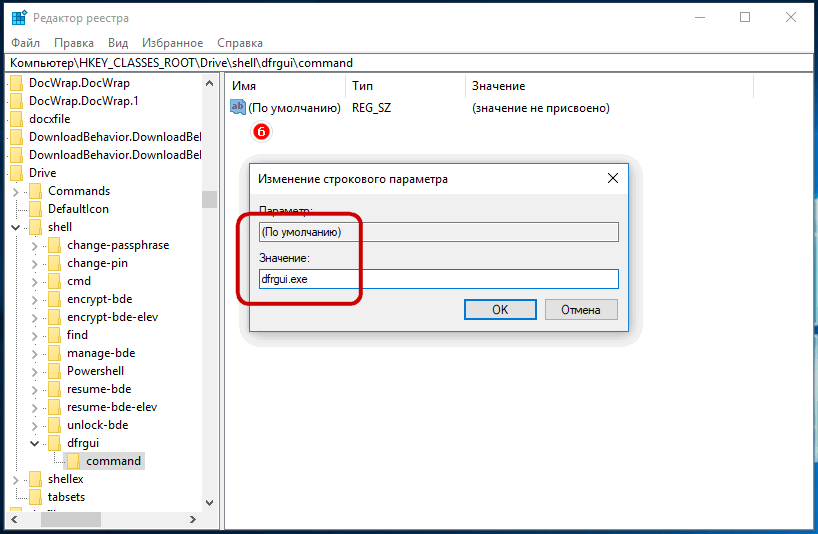Click the find key folder icon
Screen dimensions: 818x534
54,335
